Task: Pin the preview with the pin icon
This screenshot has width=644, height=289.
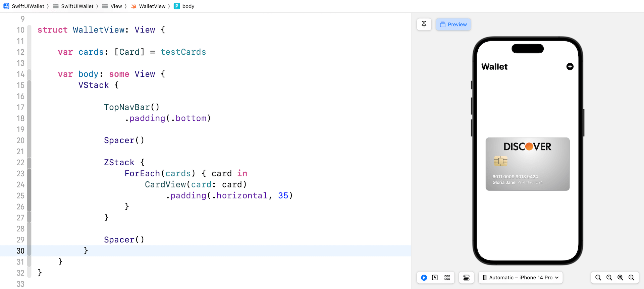Action: click(424, 24)
